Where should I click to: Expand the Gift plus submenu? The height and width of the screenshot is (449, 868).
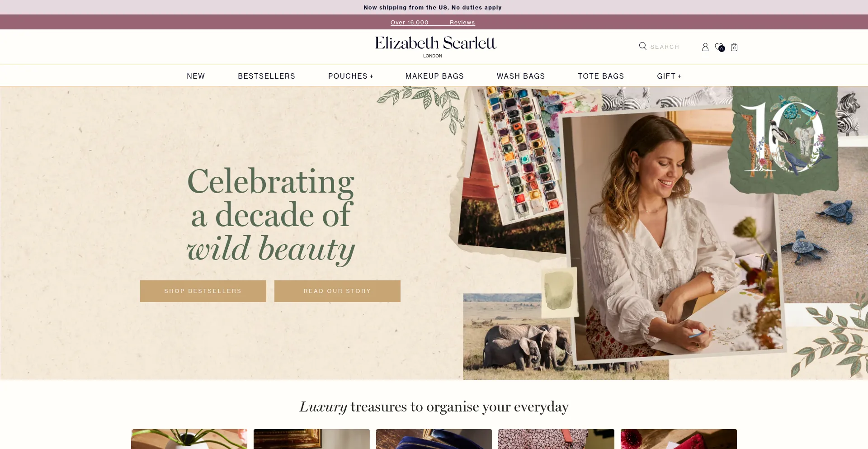[x=669, y=76]
